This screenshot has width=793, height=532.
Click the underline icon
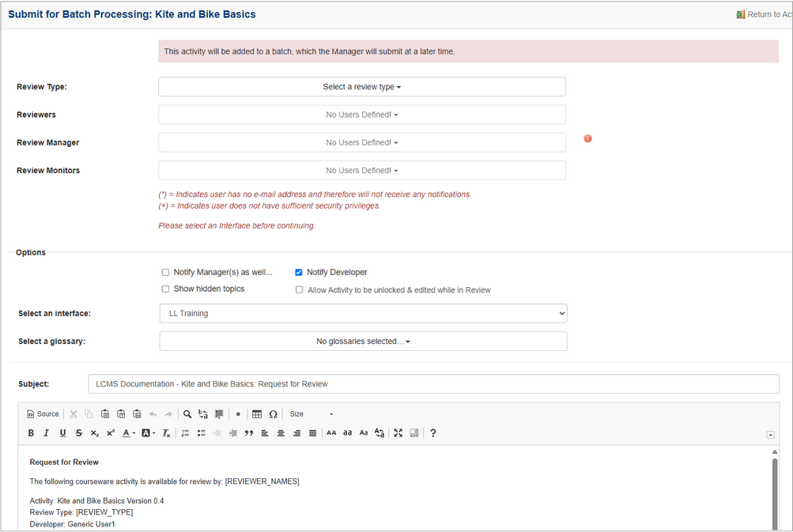pos(62,433)
